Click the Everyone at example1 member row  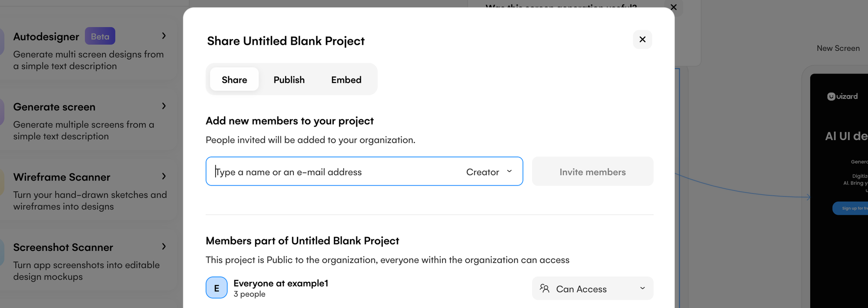pos(281,288)
